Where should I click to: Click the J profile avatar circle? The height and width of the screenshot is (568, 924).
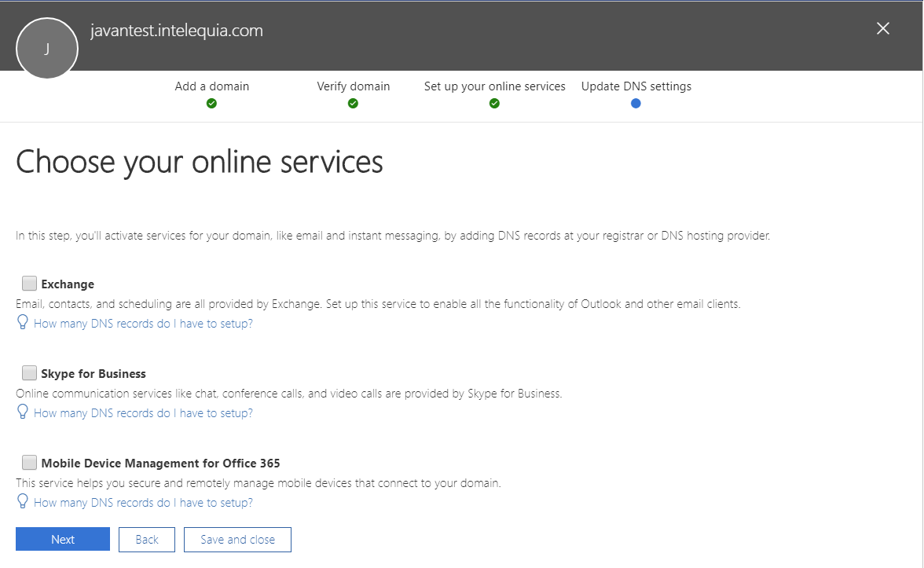47,48
